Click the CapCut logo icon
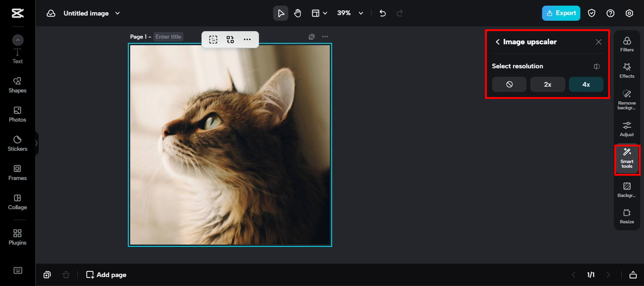 pos(18,13)
